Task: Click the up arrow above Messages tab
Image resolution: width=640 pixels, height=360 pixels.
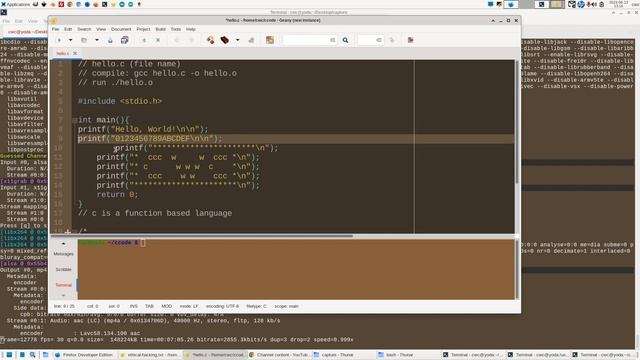Action: click(63, 244)
